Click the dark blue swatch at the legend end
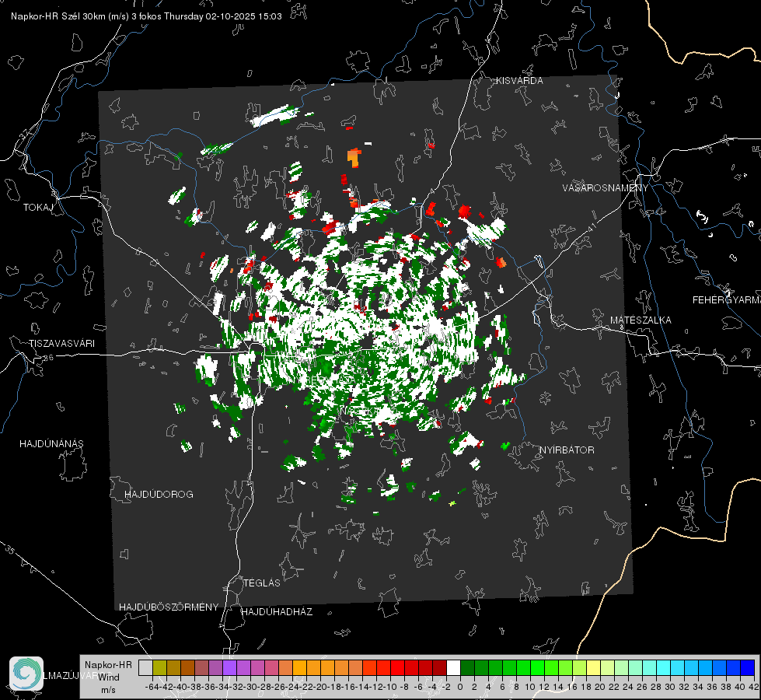This screenshot has width=761, height=700. click(x=748, y=667)
